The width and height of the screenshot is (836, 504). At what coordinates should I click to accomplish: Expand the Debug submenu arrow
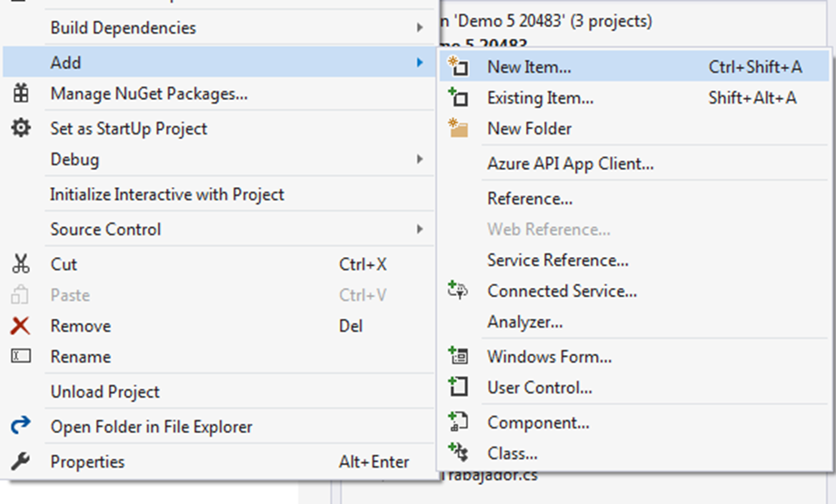420,160
